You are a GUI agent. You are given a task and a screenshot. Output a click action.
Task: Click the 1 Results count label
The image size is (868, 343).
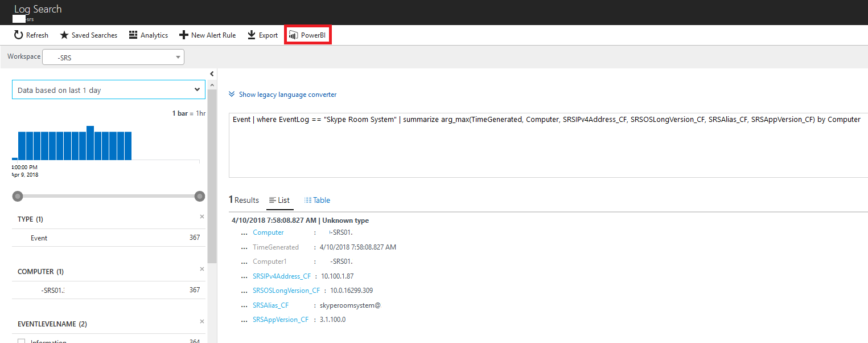(244, 200)
